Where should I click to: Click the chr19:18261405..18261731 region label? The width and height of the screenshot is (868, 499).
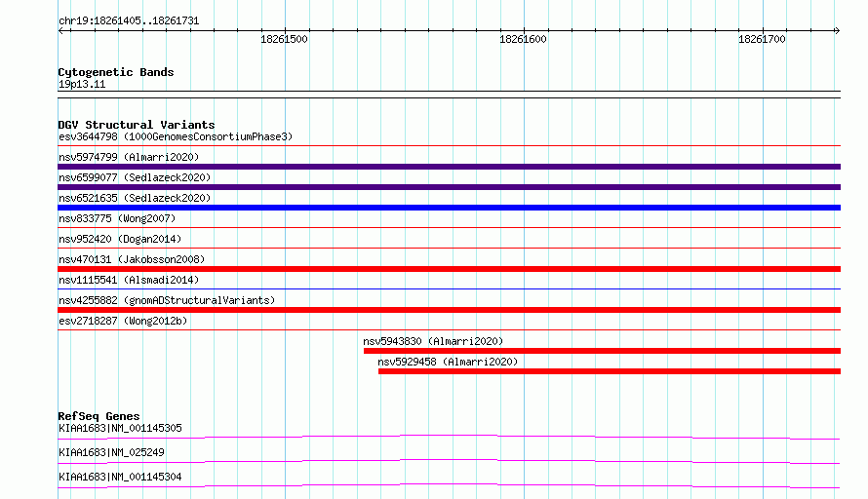129,21
